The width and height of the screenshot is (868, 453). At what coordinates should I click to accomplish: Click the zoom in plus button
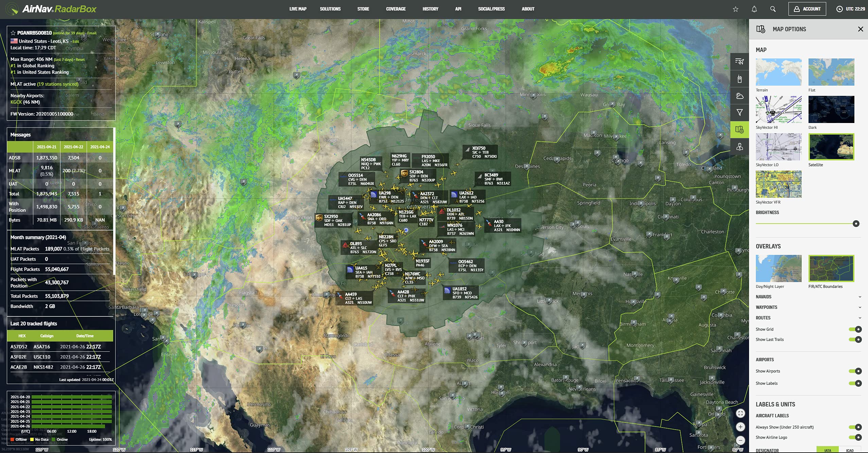click(740, 427)
